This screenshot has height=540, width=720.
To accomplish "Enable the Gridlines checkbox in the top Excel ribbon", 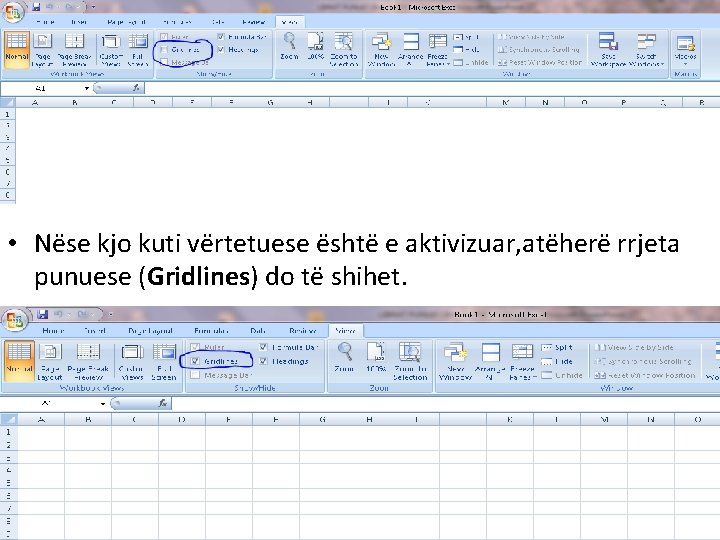I will point(164,49).
